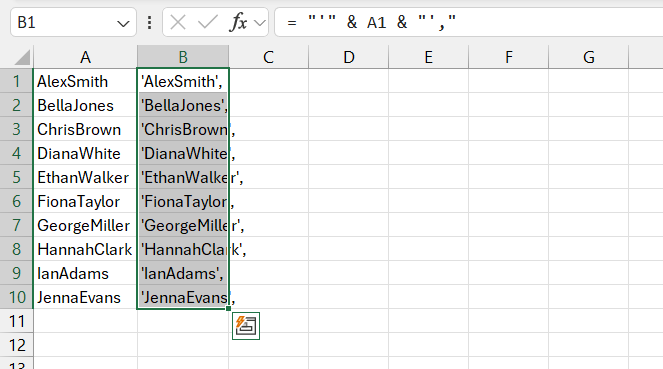Click cell containing AlexSmith
Viewport: 663px width, 369px height.
pyautogui.click(x=85, y=81)
